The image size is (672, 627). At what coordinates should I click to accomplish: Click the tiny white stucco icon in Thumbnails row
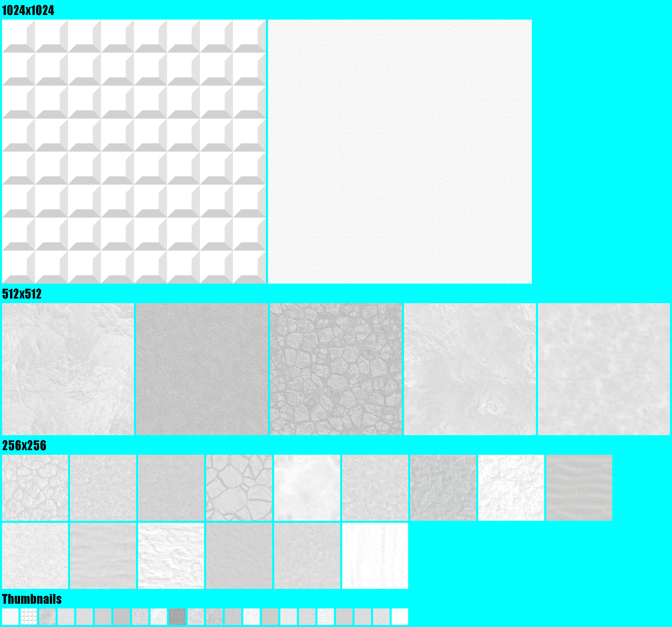10,616
